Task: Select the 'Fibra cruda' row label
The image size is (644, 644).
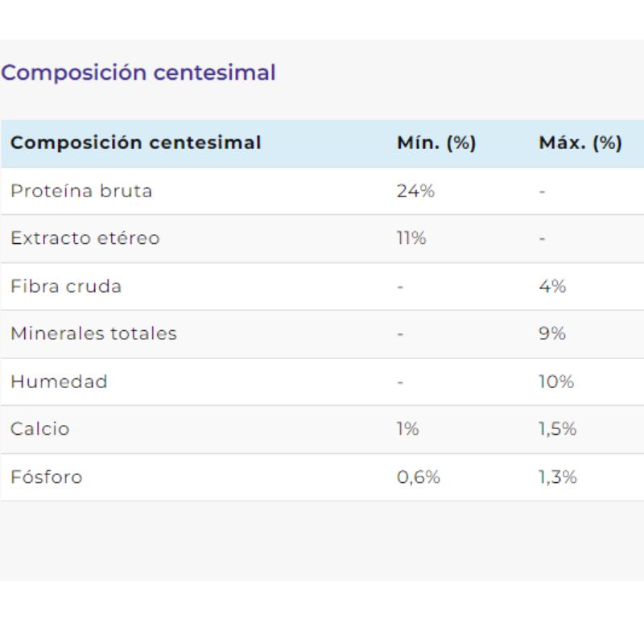Action: (66, 286)
